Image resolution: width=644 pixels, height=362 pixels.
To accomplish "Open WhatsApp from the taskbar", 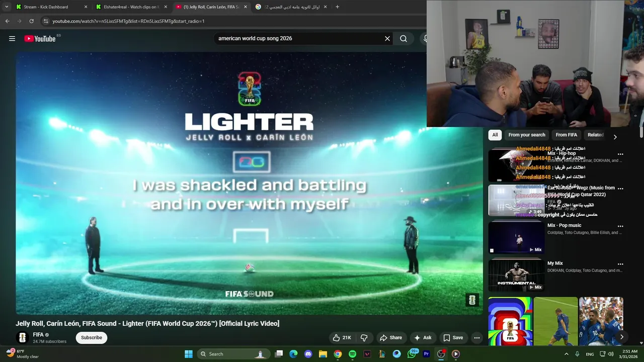I will 412,354.
